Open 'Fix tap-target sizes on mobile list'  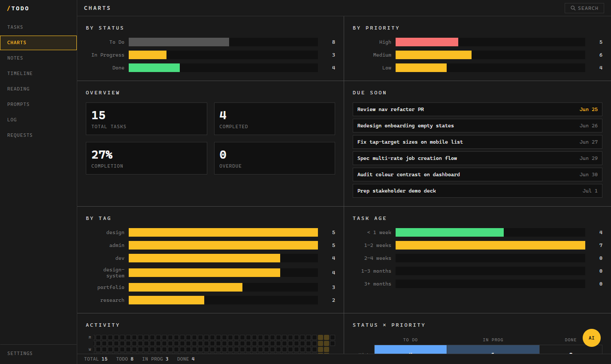pos(478,142)
